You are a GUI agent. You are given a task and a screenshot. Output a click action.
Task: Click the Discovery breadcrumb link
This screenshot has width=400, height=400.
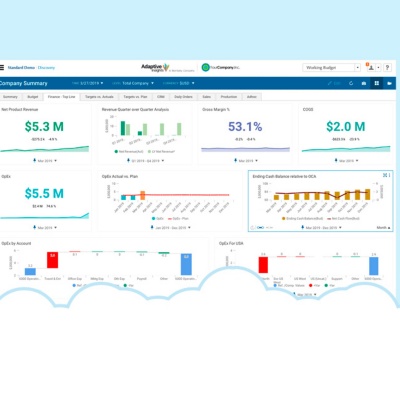(46, 68)
